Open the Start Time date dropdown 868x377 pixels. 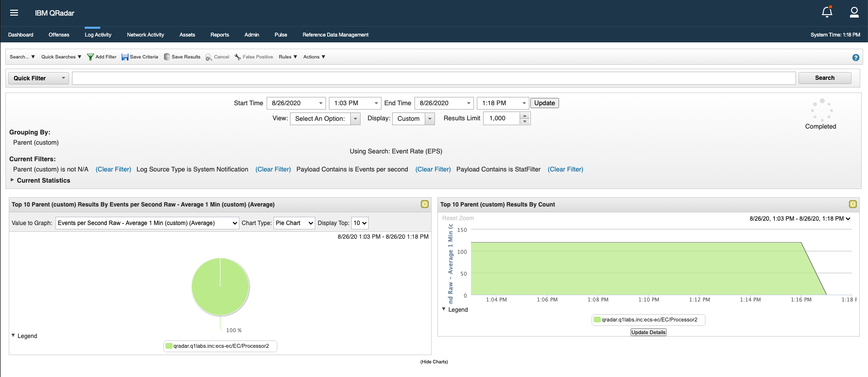pos(296,103)
